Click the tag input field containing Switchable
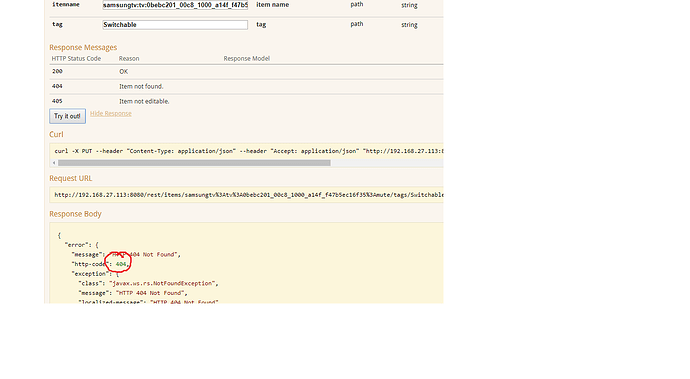Viewport: 690px width, 379px height. (x=175, y=25)
